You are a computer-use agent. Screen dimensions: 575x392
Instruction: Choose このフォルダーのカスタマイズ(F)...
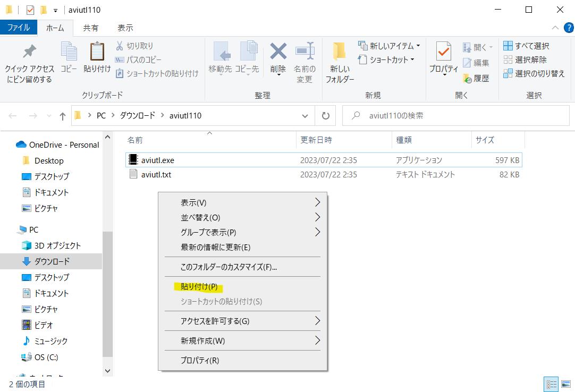click(x=242, y=267)
